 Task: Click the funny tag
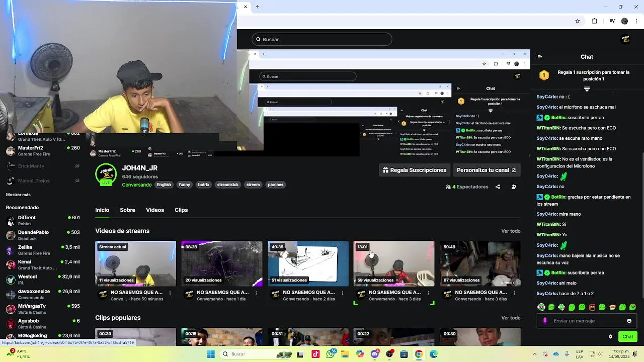(x=185, y=185)
